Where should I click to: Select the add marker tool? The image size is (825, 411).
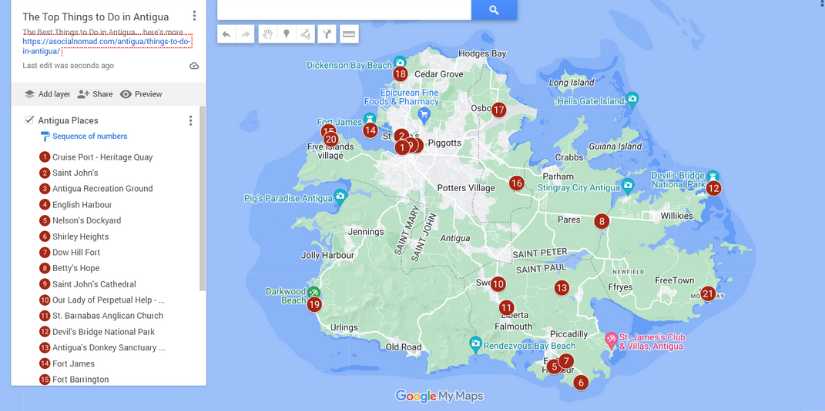pyautogui.click(x=286, y=34)
